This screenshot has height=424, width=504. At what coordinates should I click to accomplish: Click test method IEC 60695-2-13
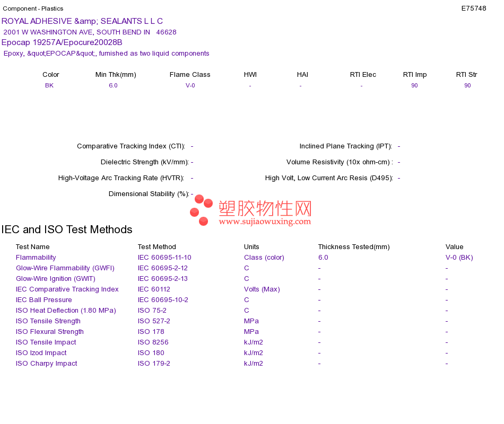click(x=163, y=278)
